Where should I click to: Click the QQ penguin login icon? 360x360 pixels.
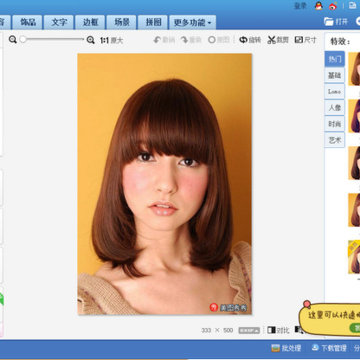[319, 6]
